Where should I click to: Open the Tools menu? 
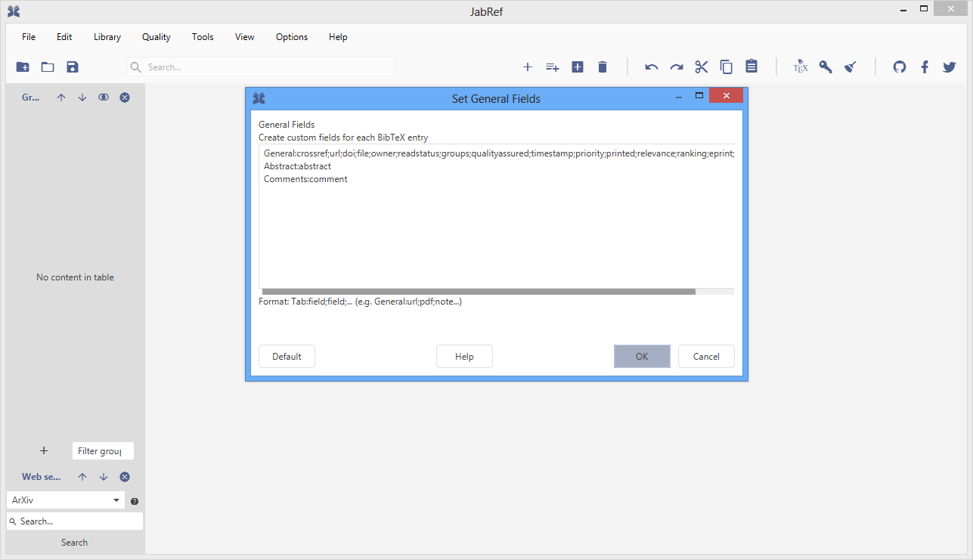203,37
